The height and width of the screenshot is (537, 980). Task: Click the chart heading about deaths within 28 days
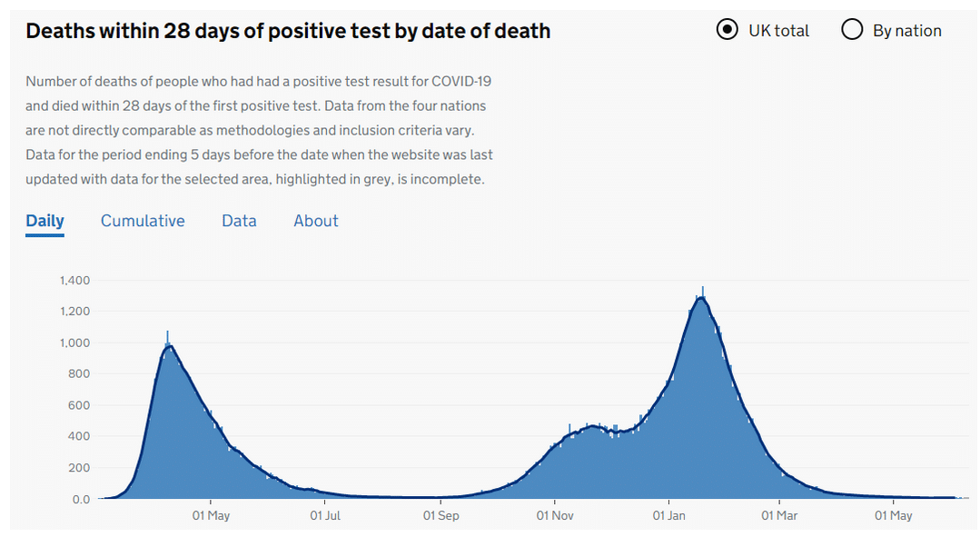(x=288, y=31)
